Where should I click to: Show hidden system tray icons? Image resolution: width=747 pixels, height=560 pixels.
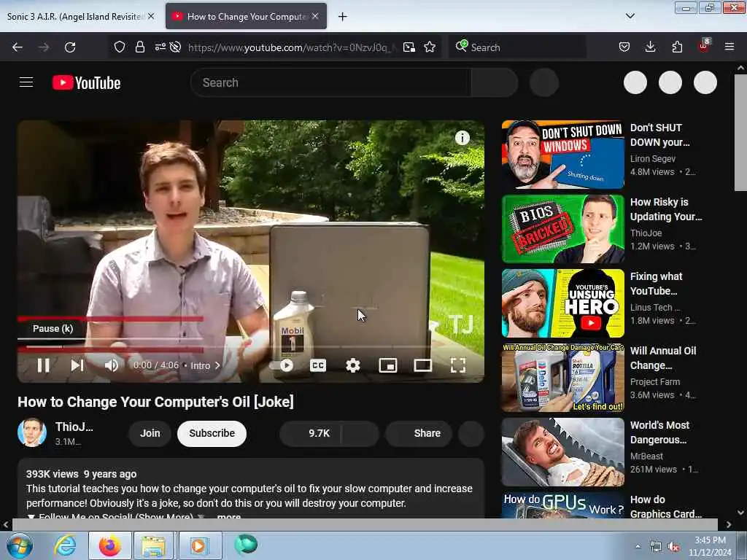click(x=638, y=547)
